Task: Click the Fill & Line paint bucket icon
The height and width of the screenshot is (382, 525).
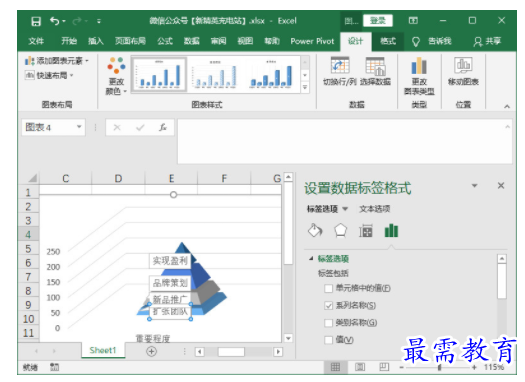Action: coord(315,231)
